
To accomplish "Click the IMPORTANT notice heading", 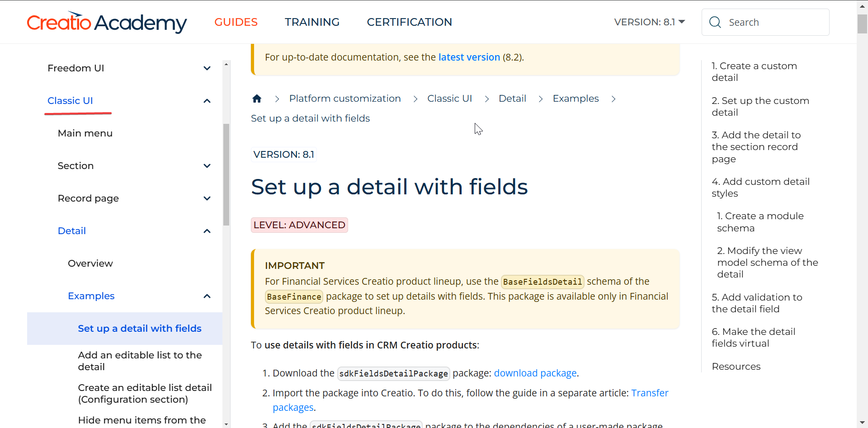I will point(295,266).
